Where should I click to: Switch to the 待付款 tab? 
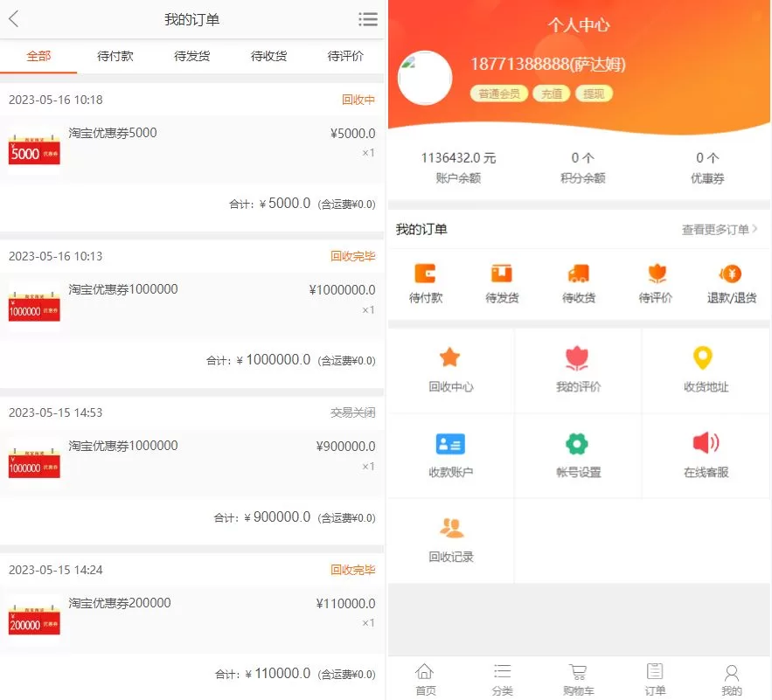(x=115, y=56)
